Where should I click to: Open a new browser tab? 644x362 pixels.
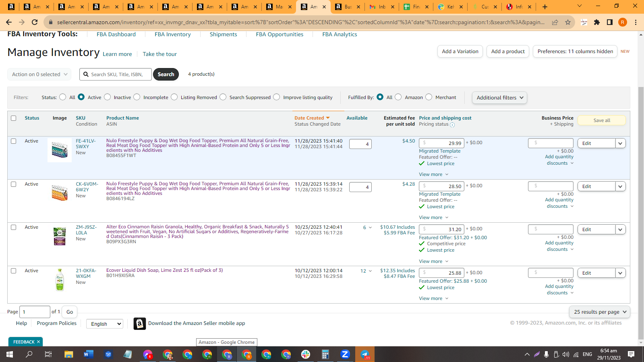point(545,6)
